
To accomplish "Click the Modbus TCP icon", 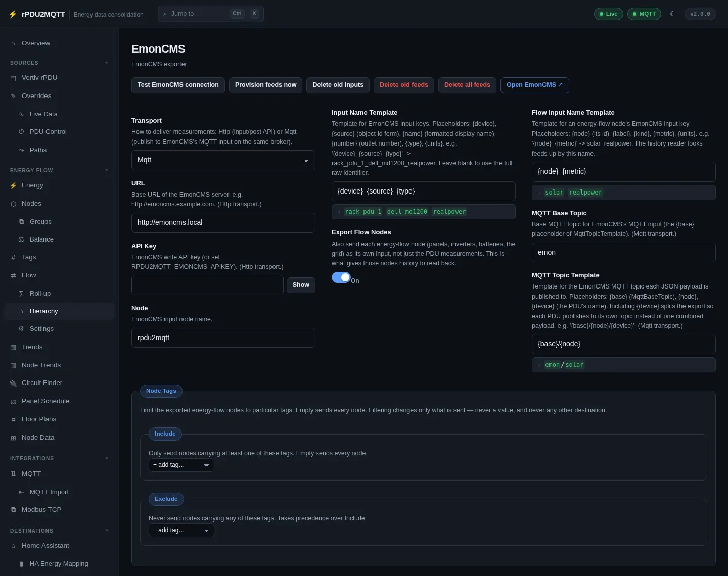I will pyautogui.click(x=13, y=510).
